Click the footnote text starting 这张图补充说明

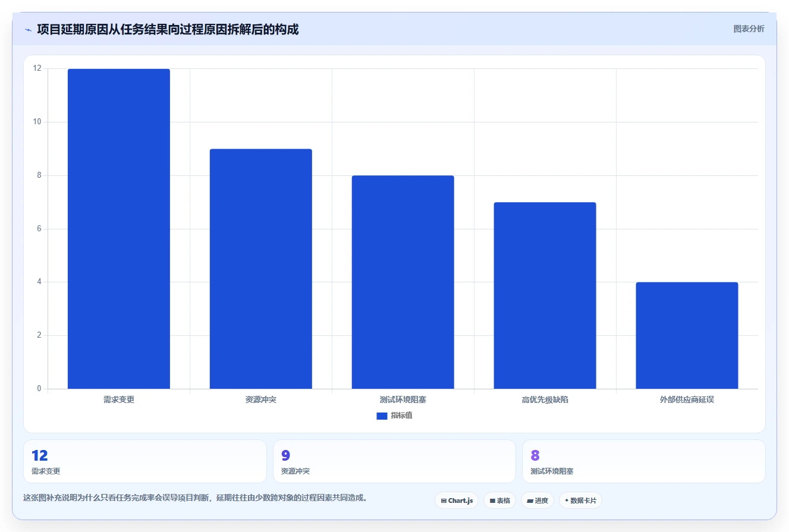[x=195, y=498]
